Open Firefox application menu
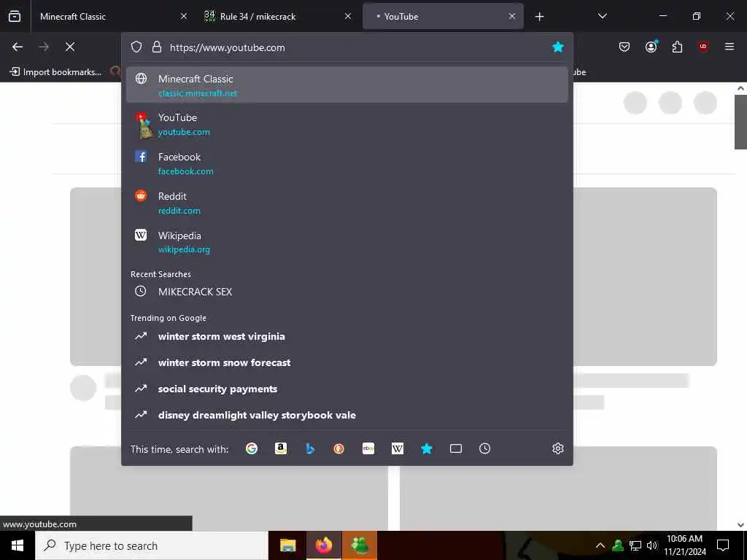This screenshot has height=560, width=747. click(x=729, y=47)
